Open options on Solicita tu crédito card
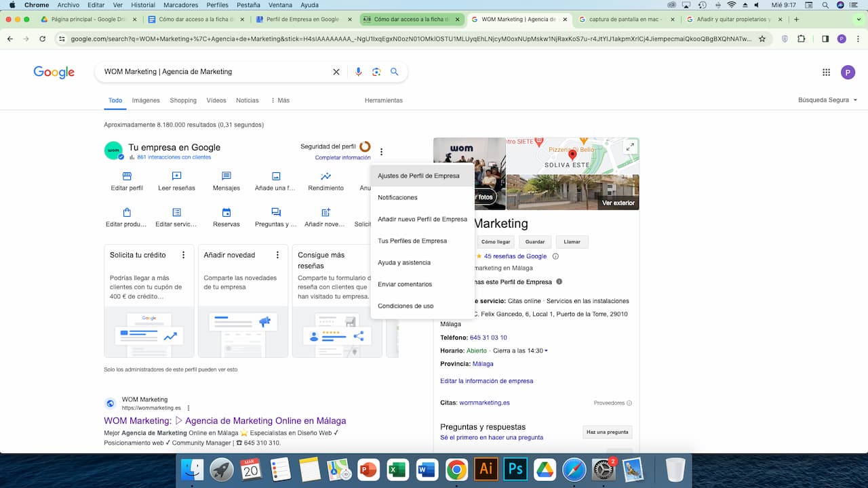The width and height of the screenshot is (868, 488). (x=183, y=255)
